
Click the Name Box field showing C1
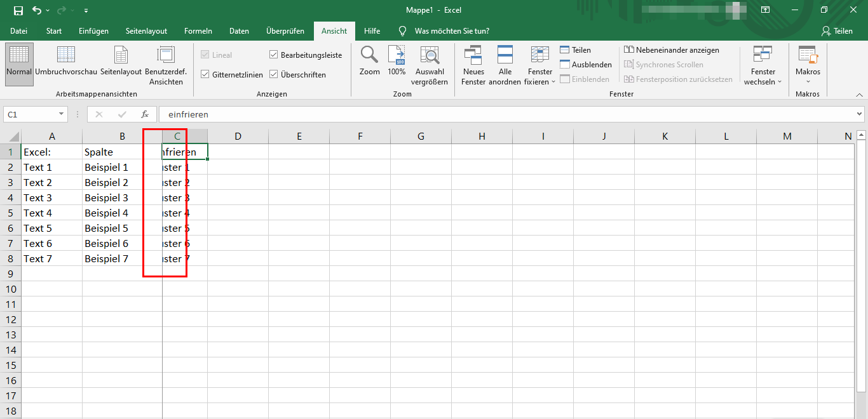[x=31, y=114]
